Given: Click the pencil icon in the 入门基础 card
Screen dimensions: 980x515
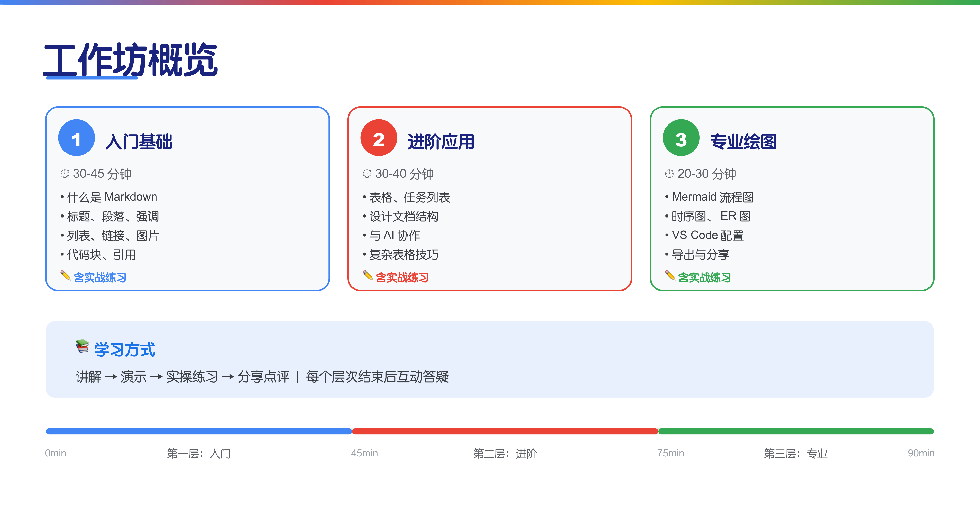Looking at the screenshot, I should pos(65,276).
